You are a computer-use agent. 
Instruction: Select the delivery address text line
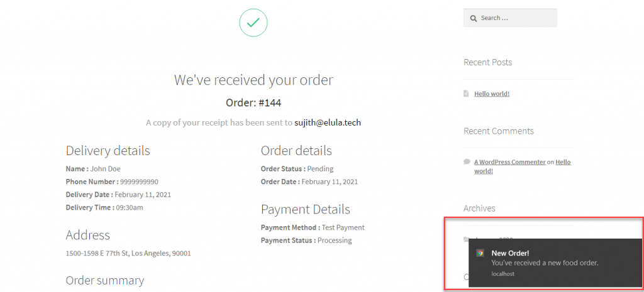128,254
